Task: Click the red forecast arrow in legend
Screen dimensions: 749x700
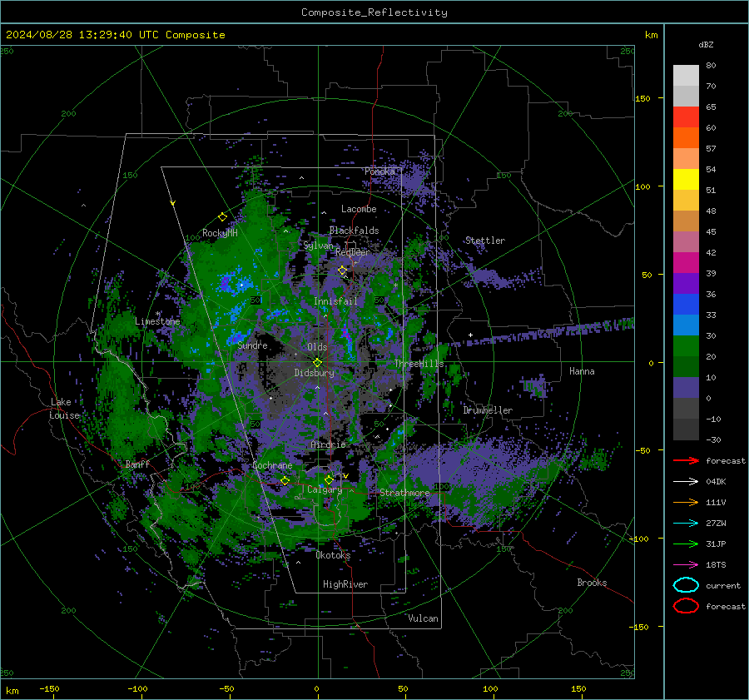Action: tap(686, 460)
